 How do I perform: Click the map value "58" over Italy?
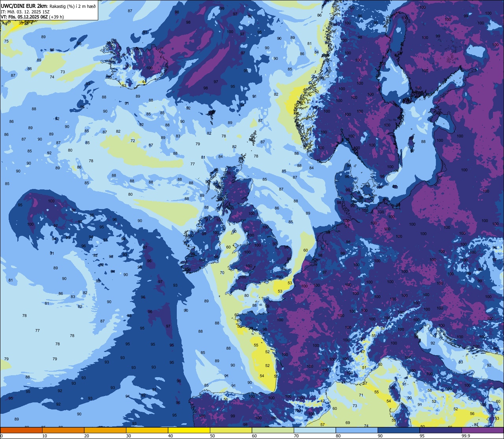click(430, 390)
